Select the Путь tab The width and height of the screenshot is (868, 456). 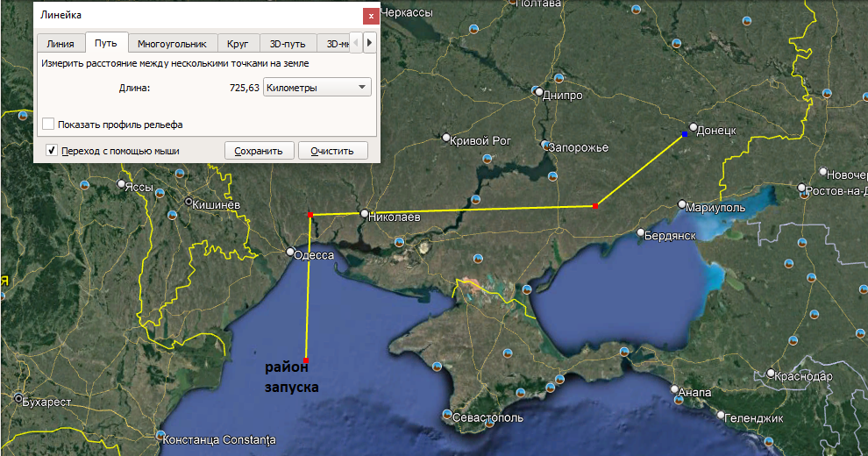click(106, 43)
